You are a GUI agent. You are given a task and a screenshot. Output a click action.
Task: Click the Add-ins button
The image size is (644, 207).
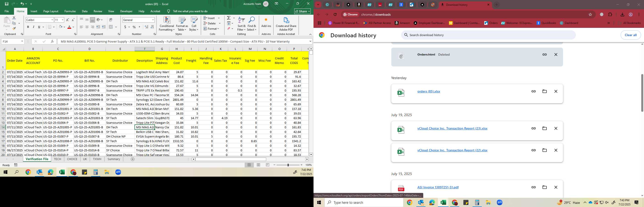click(x=266, y=23)
